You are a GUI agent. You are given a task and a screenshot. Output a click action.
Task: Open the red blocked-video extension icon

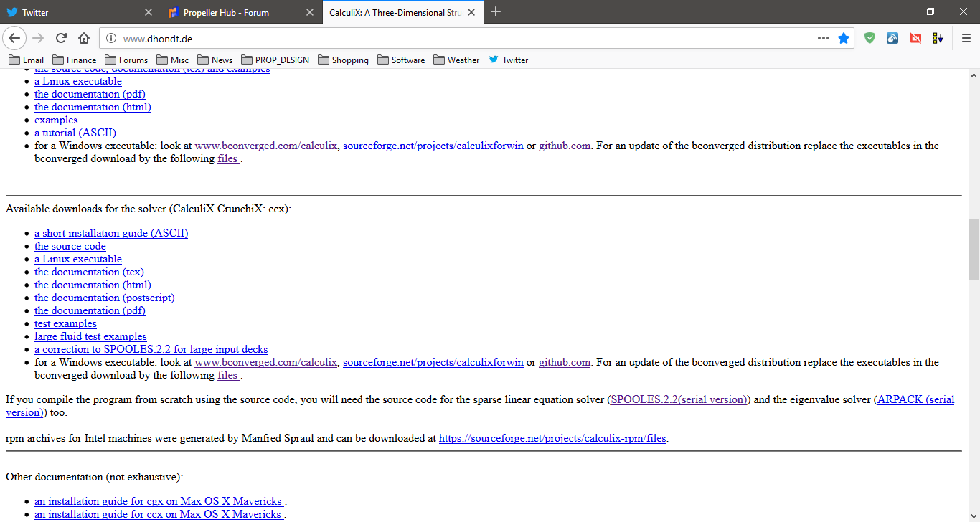click(915, 38)
